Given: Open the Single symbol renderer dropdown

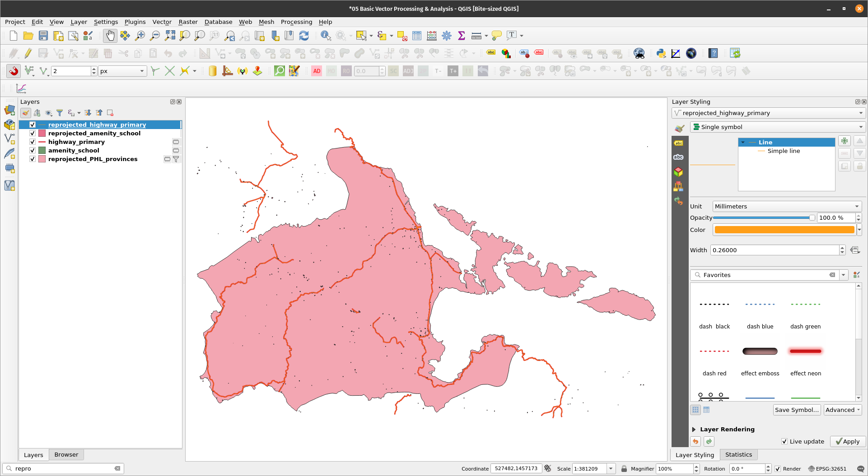Looking at the screenshot, I should [778, 127].
